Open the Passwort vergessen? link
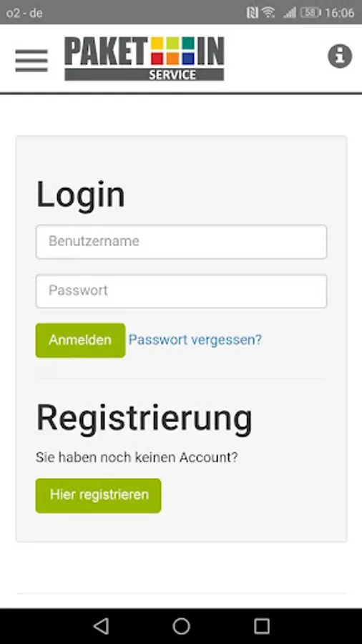The width and height of the screenshot is (362, 644). point(195,340)
